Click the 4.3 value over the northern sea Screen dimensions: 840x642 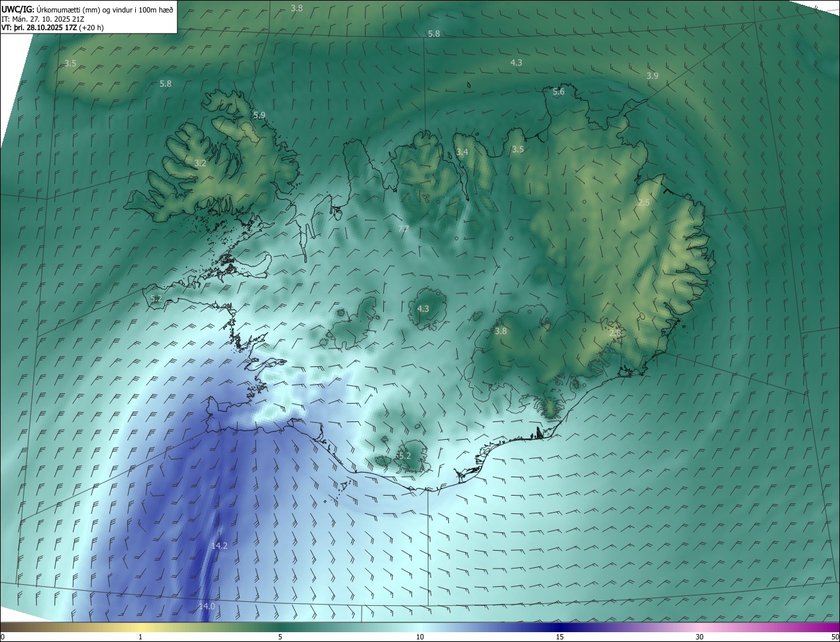click(x=516, y=62)
